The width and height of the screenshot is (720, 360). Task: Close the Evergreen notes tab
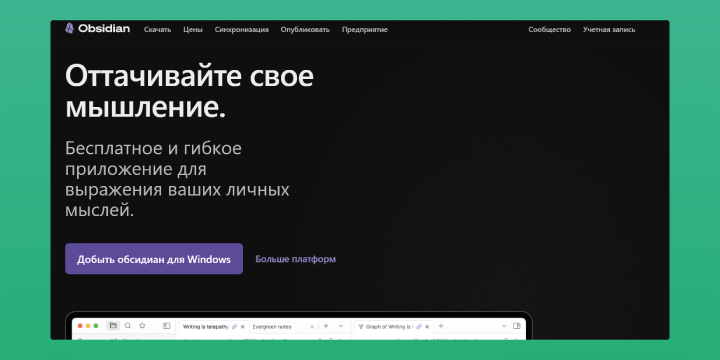[x=312, y=327]
